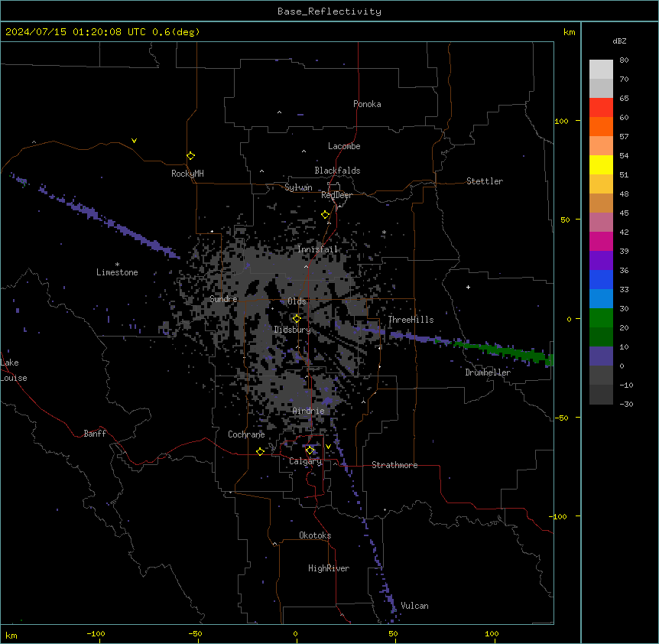Click the asterisk marker above Limestone
The width and height of the screenshot is (659, 644).
coord(117,265)
